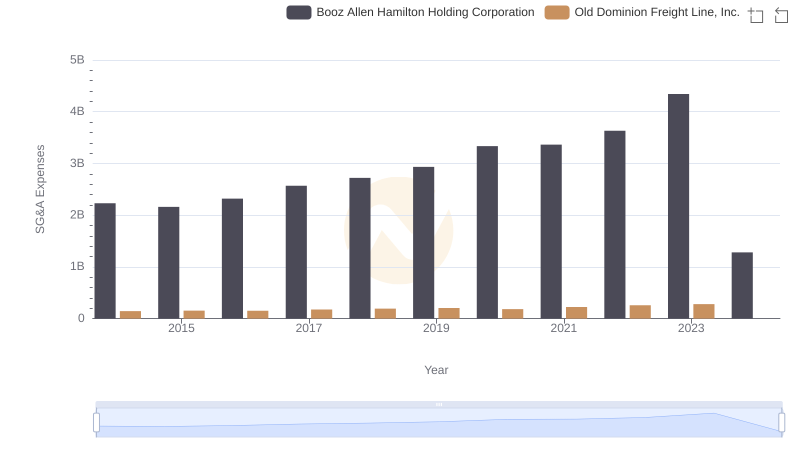Click the orange Old Dominion bar for 2018
The height and width of the screenshot is (461, 800).
coord(385,313)
